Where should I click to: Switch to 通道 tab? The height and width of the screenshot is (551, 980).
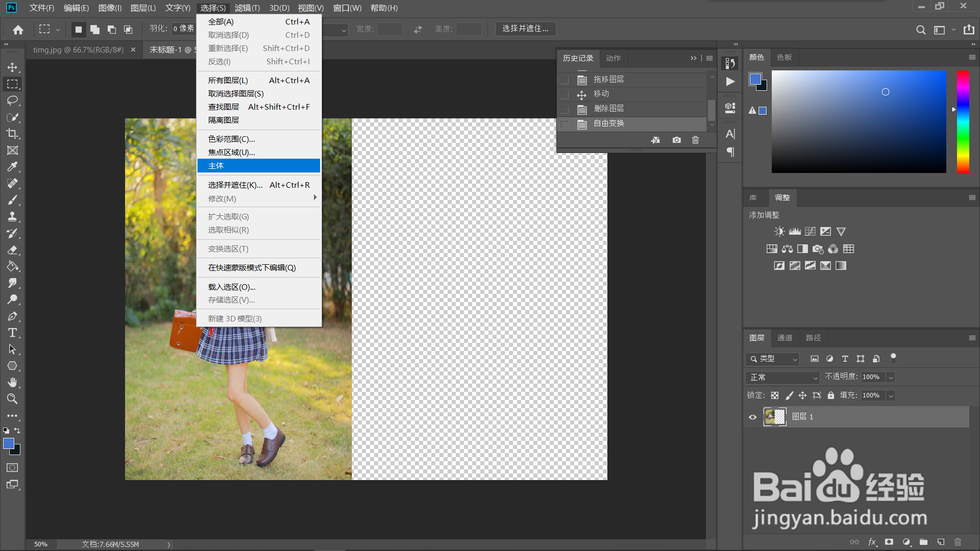(x=785, y=338)
